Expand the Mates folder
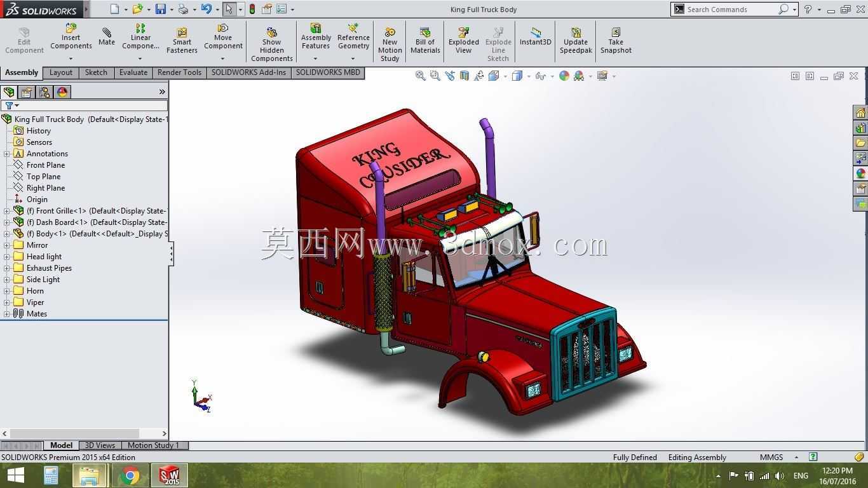The width and height of the screenshot is (868, 488). [x=6, y=314]
